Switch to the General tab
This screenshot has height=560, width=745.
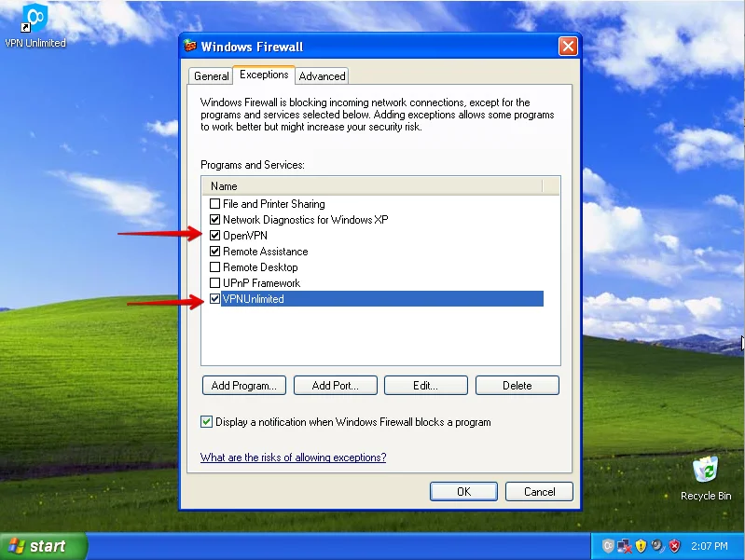pyautogui.click(x=212, y=76)
